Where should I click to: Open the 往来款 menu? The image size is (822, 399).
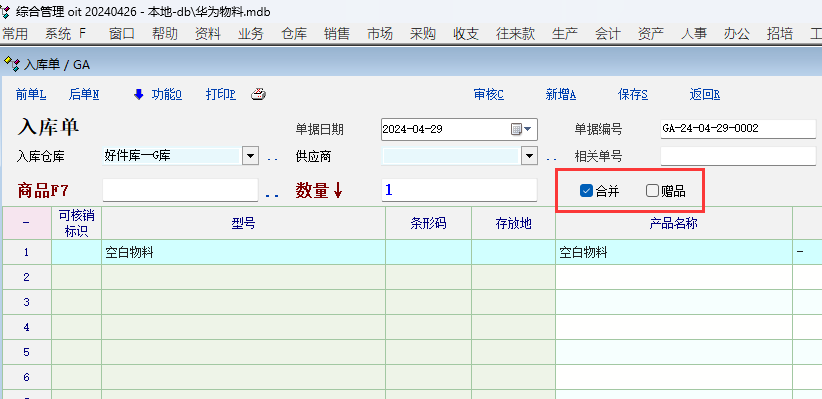point(515,34)
